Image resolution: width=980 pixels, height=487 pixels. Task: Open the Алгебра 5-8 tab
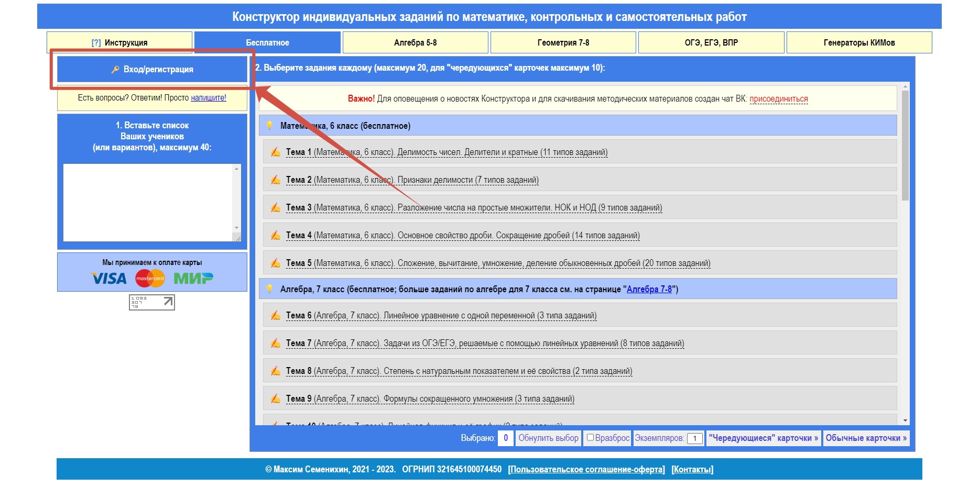(x=415, y=43)
